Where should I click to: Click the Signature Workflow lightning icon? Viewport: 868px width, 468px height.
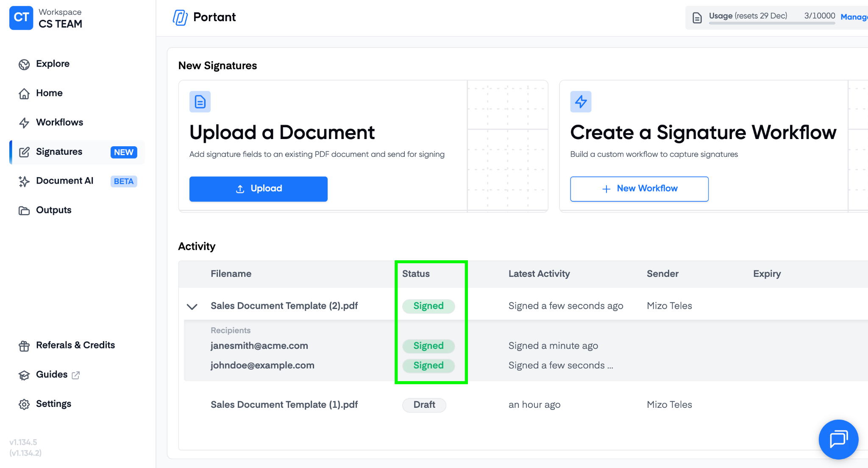pyautogui.click(x=581, y=102)
